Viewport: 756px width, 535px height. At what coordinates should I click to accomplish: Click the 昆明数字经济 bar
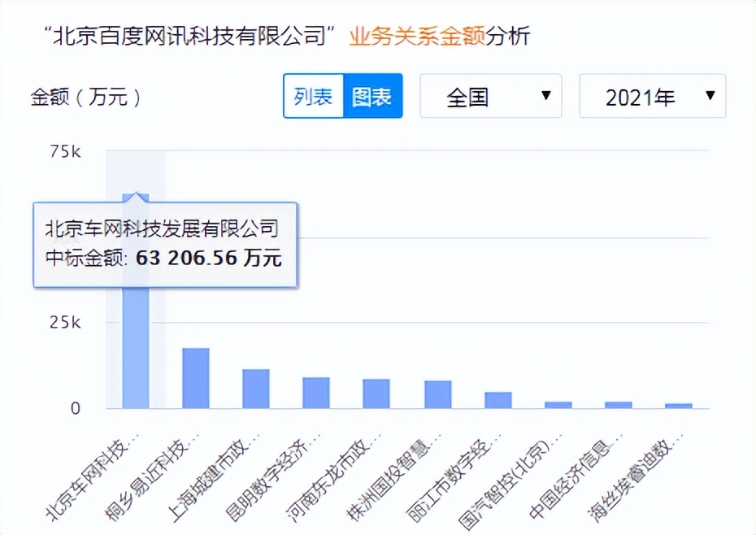(x=313, y=392)
